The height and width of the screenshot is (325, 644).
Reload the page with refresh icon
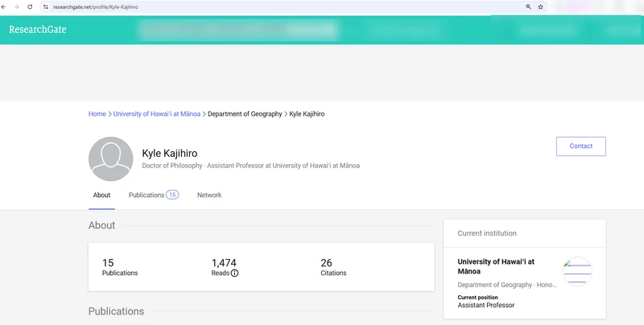30,7
